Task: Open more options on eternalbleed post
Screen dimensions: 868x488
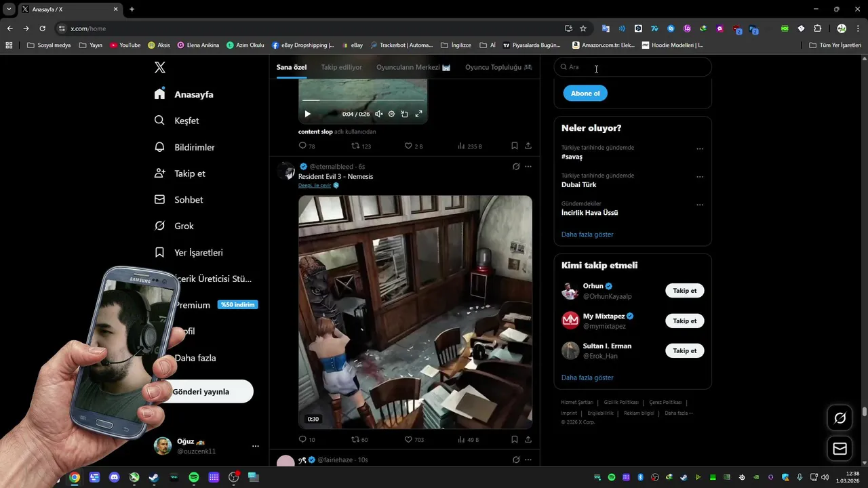Action: click(528, 166)
